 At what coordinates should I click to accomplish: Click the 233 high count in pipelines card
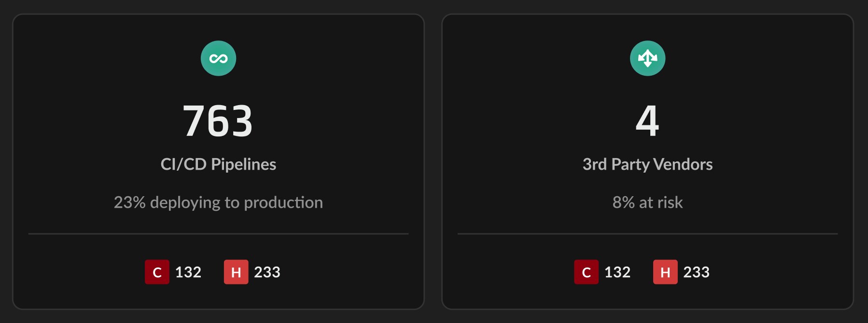pos(267,272)
